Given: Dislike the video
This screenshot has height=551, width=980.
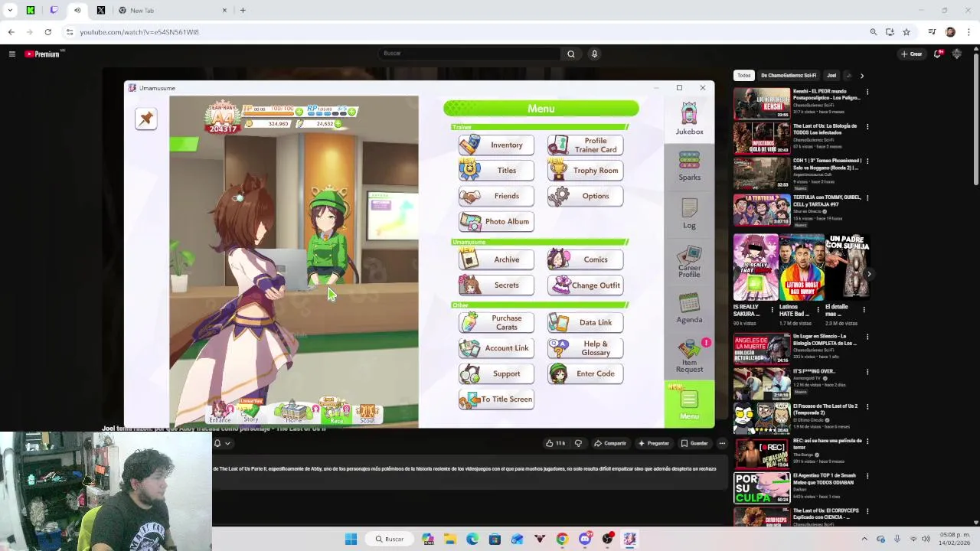Looking at the screenshot, I should tap(578, 443).
